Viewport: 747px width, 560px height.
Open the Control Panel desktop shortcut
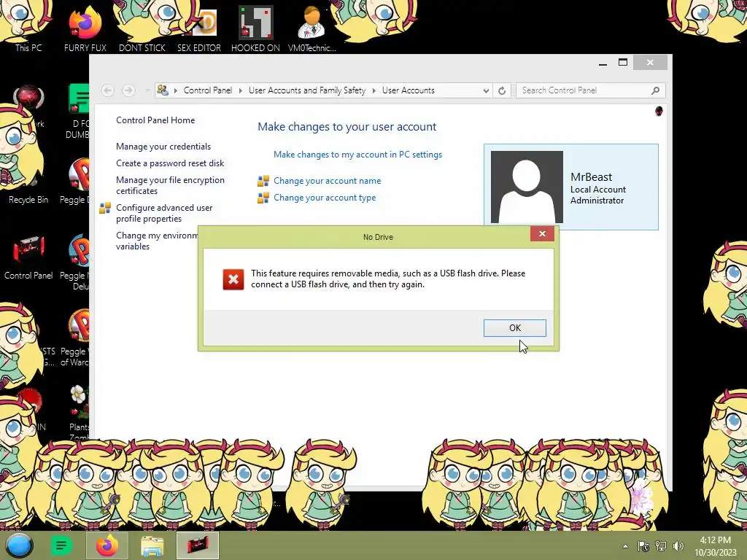(x=28, y=257)
